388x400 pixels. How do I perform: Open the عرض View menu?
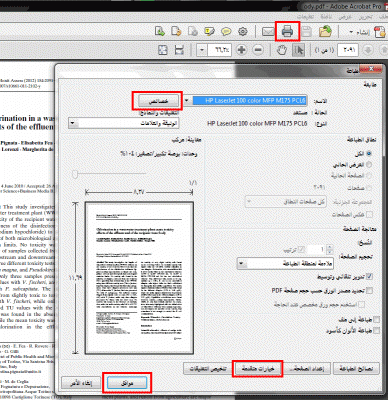pyautogui.click(x=345, y=17)
